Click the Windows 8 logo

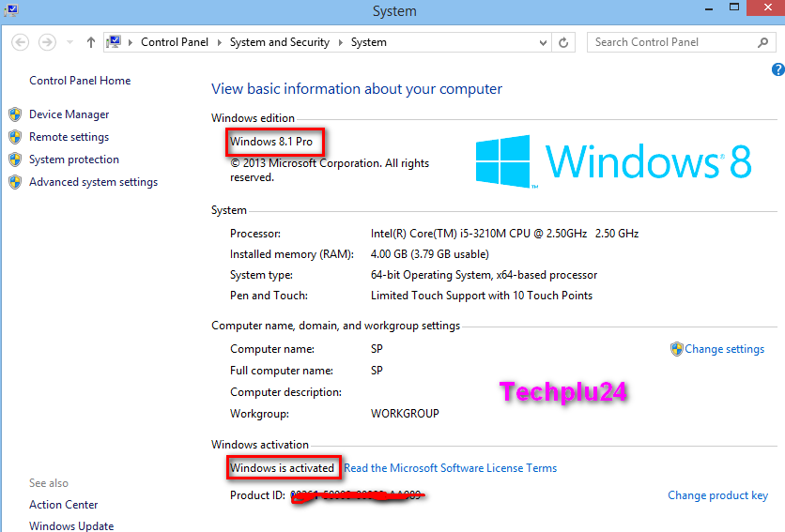point(613,161)
